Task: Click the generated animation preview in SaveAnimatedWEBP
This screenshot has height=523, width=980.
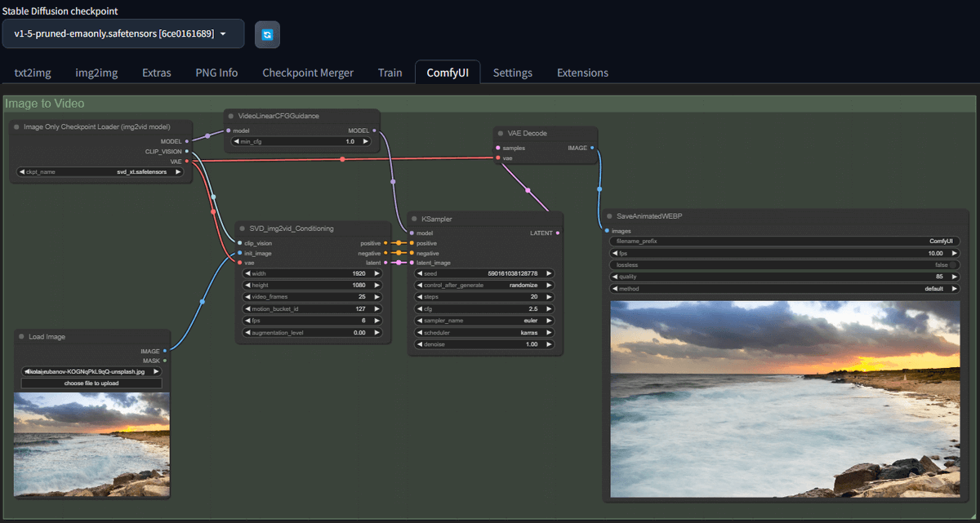Action: click(784, 397)
